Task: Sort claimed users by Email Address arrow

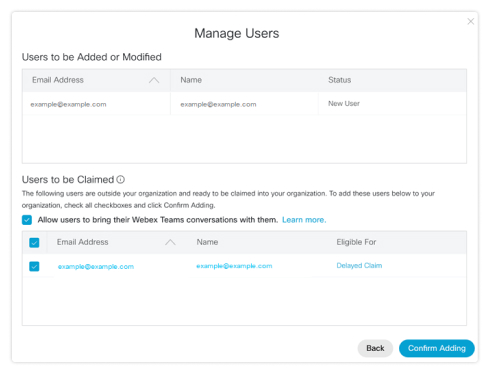Action: point(170,242)
